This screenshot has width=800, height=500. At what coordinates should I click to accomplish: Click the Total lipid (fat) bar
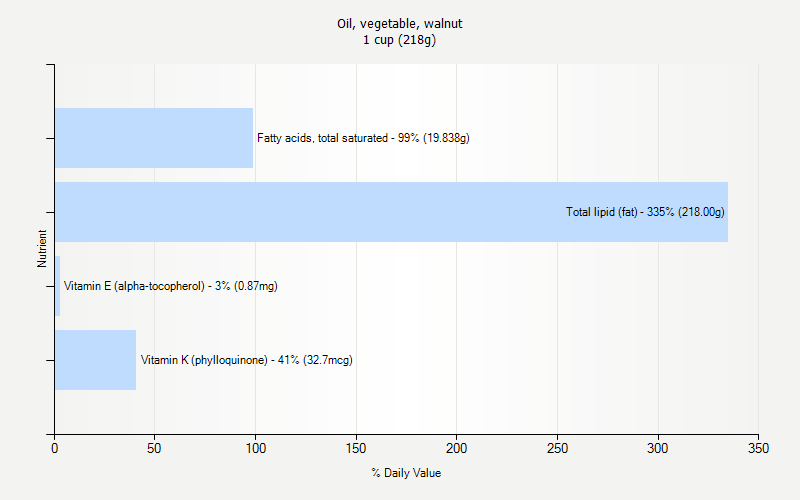point(391,212)
